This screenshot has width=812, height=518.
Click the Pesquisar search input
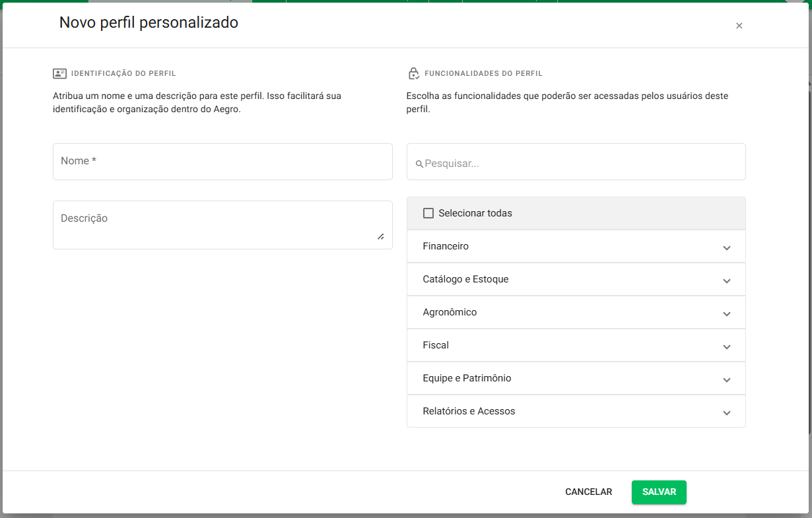point(581,163)
